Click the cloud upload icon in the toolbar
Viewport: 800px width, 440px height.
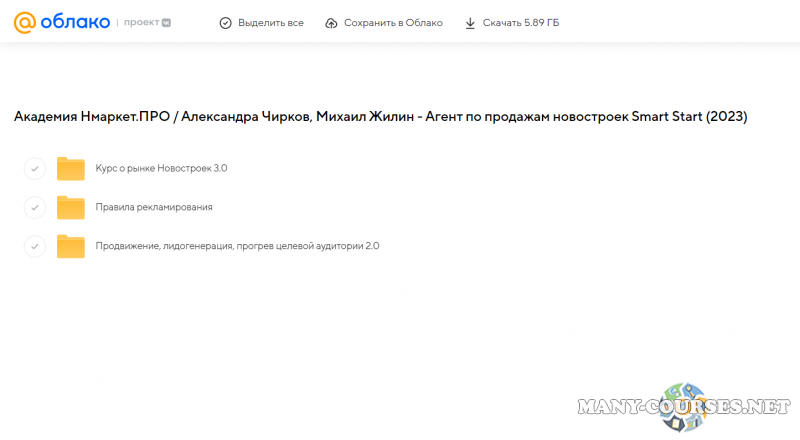click(332, 22)
